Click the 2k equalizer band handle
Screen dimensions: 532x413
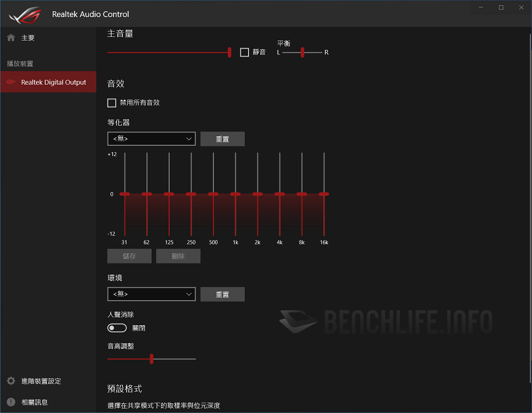(257, 194)
